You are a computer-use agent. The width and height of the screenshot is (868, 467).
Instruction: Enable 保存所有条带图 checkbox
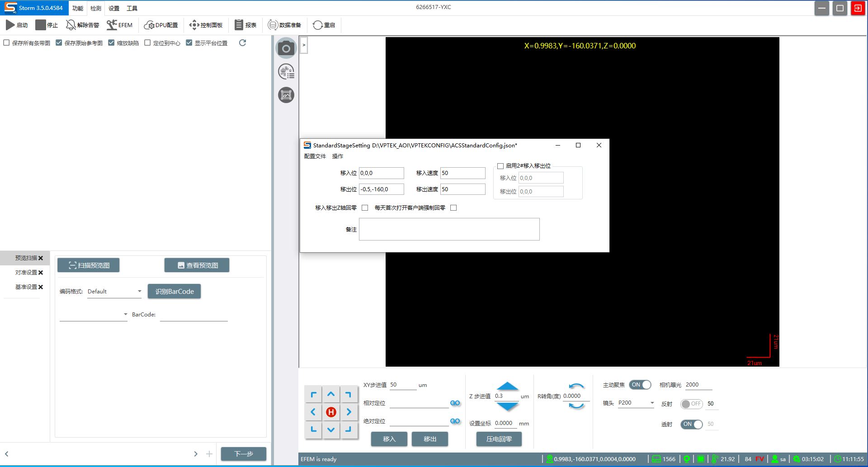click(x=6, y=43)
